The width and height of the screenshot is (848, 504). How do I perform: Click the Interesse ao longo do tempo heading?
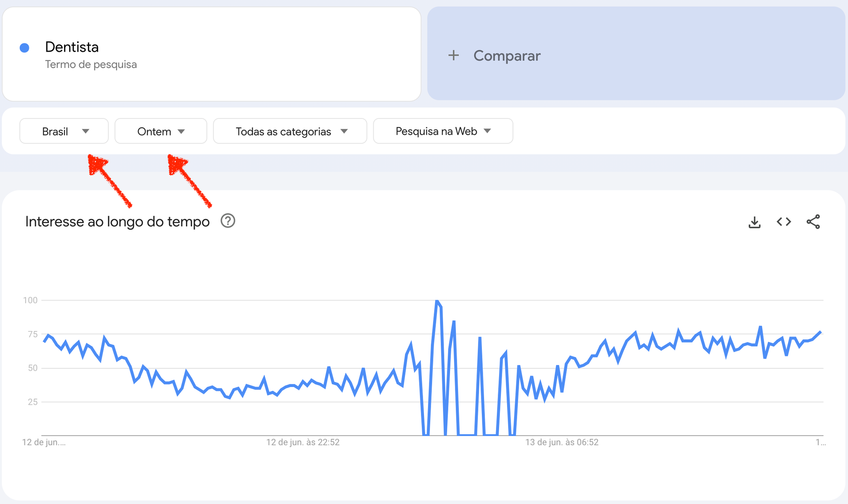(117, 221)
